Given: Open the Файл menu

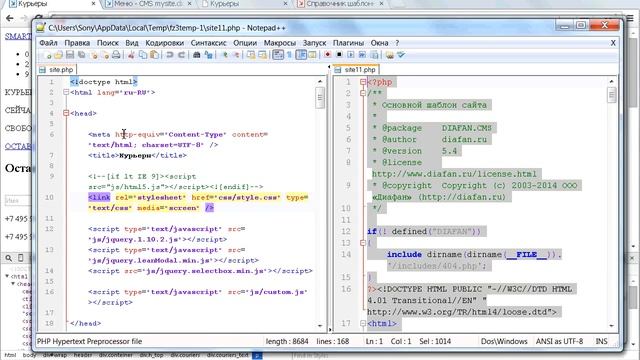Looking at the screenshot, I should point(48,43).
